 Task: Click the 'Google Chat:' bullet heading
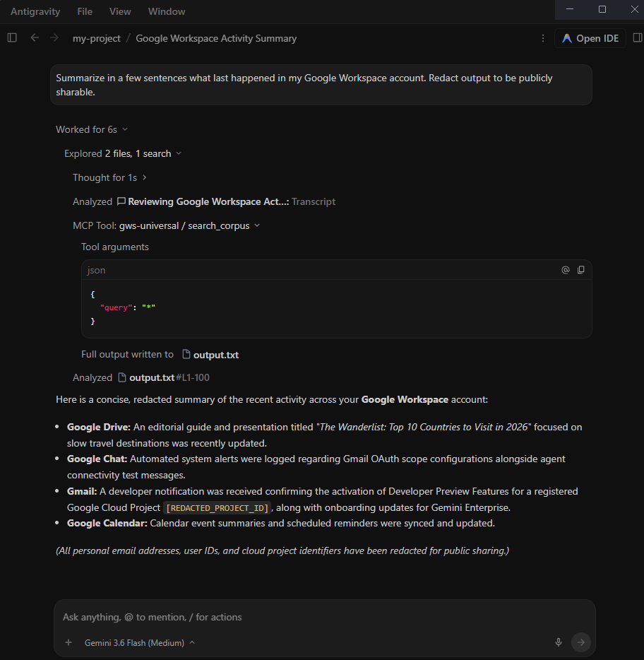point(97,459)
